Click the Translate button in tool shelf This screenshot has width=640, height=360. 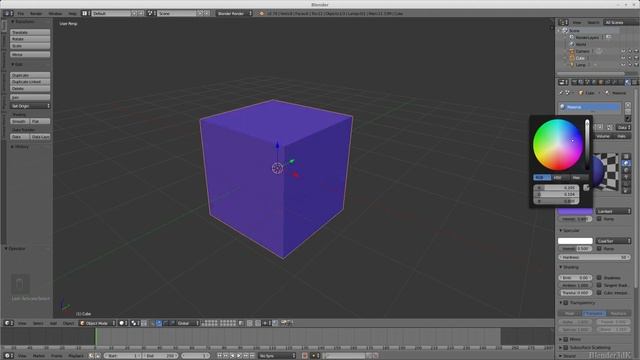[30, 32]
